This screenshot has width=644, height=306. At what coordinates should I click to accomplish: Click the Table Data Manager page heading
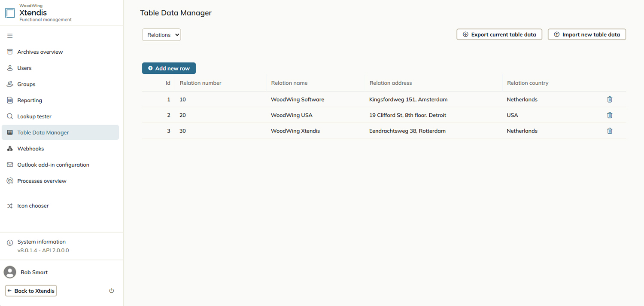click(x=176, y=13)
